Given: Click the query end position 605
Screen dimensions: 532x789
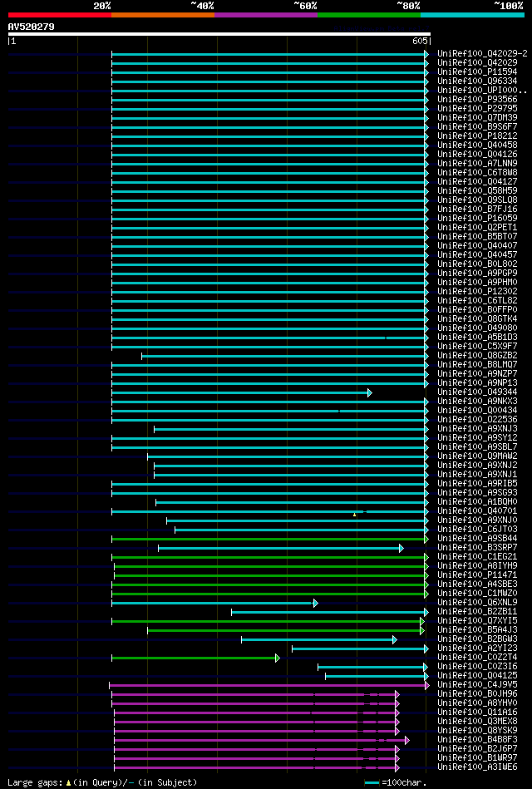Looking at the screenshot, I should click(x=421, y=42).
